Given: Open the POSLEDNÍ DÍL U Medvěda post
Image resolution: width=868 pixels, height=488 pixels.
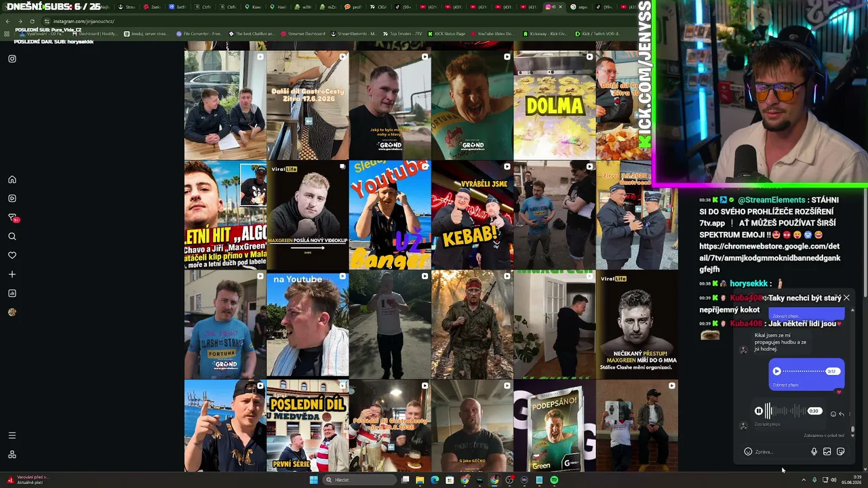Looking at the screenshot, I should tap(307, 426).
